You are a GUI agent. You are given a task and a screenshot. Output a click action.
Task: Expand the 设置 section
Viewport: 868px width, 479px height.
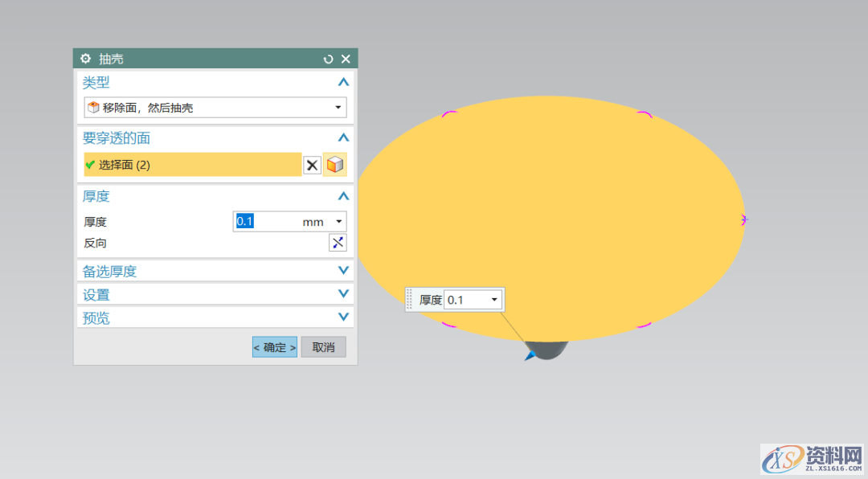pos(343,294)
